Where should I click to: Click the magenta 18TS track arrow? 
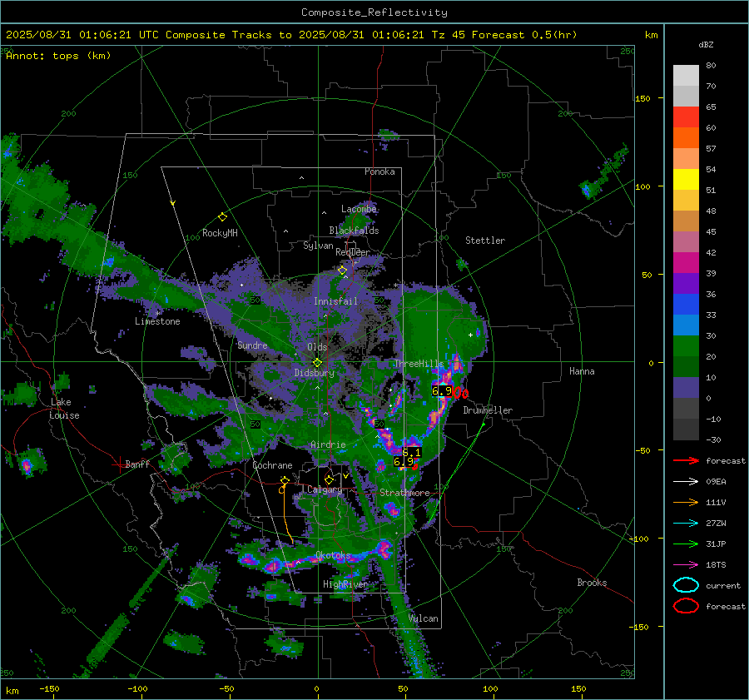686,565
